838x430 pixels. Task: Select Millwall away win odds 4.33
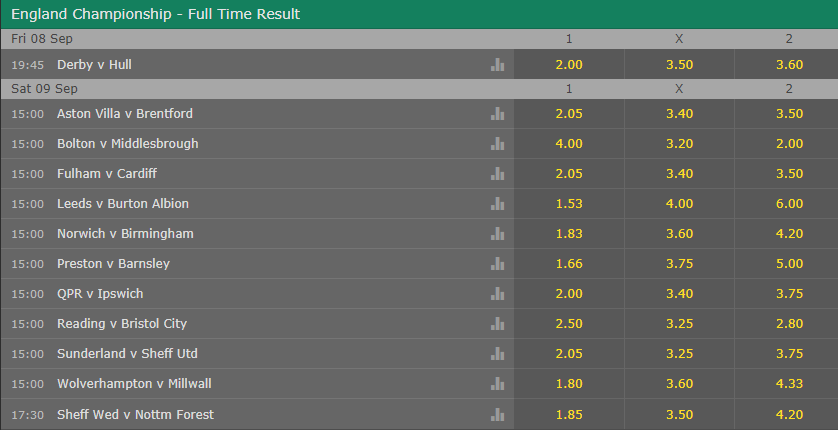pyautogui.click(x=788, y=384)
